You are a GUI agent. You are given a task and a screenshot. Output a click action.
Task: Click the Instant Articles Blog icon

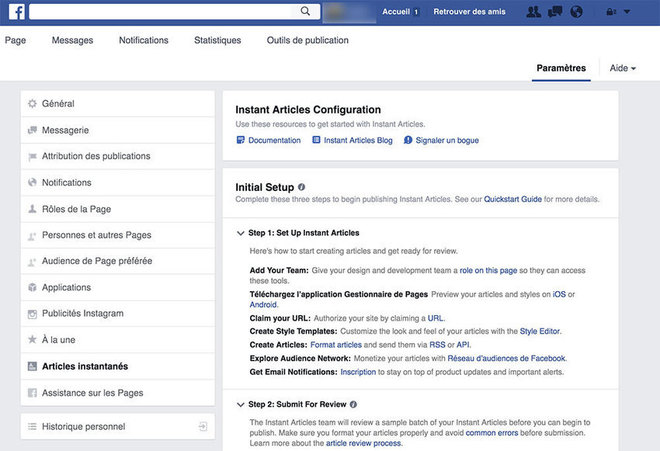316,140
